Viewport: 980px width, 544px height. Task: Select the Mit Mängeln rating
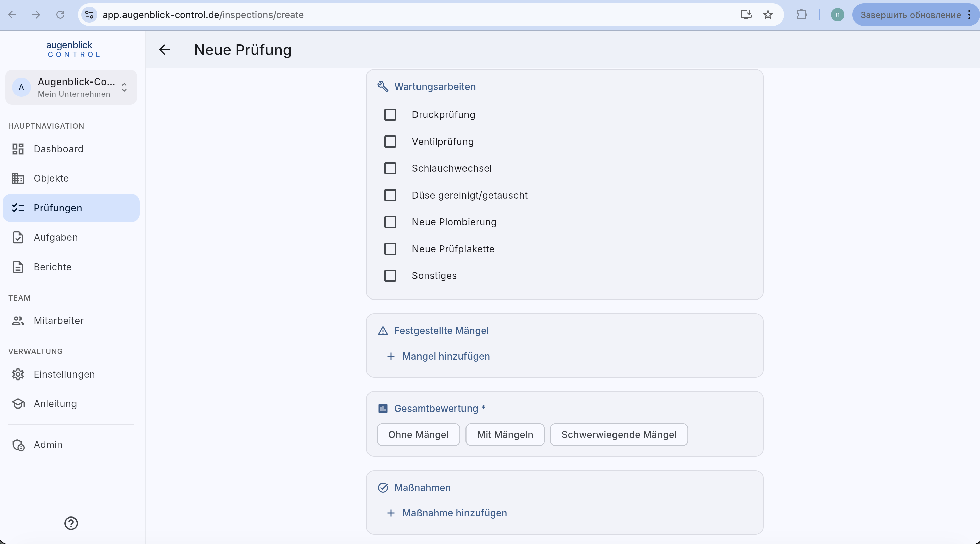[x=505, y=435]
